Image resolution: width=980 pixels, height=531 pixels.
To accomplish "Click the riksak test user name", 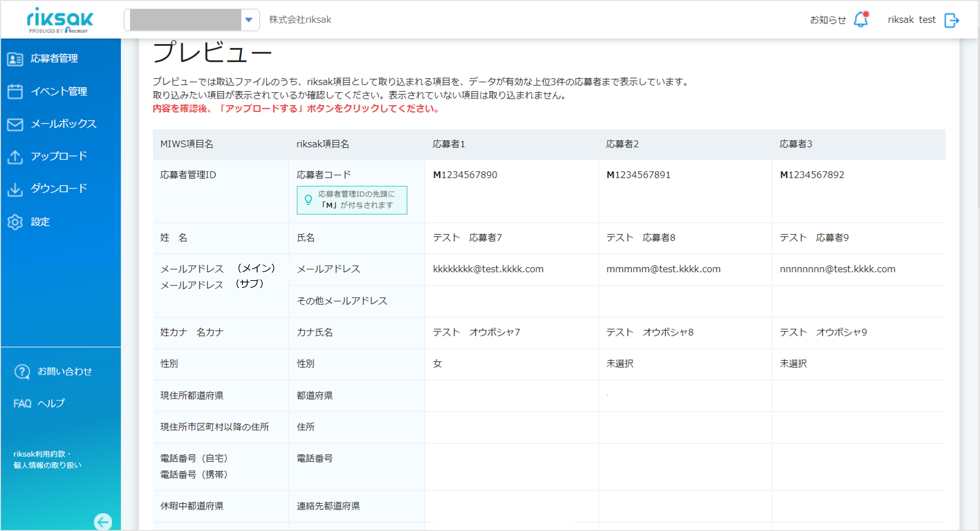I will (911, 20).
